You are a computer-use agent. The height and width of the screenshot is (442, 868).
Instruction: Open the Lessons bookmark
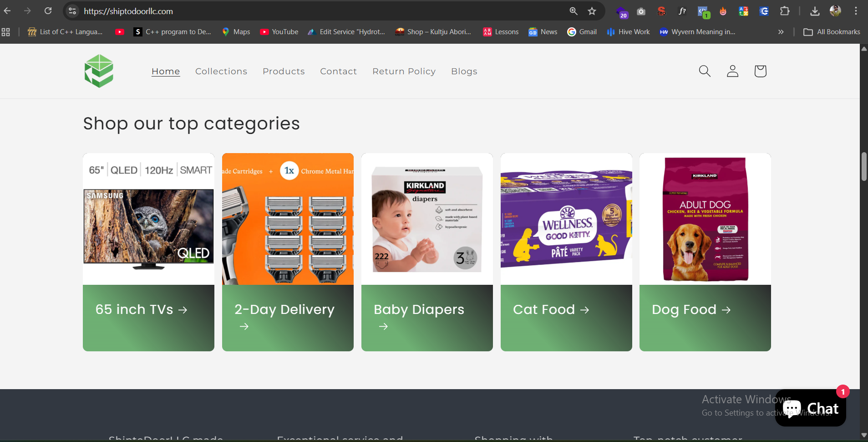coord(501,32)
